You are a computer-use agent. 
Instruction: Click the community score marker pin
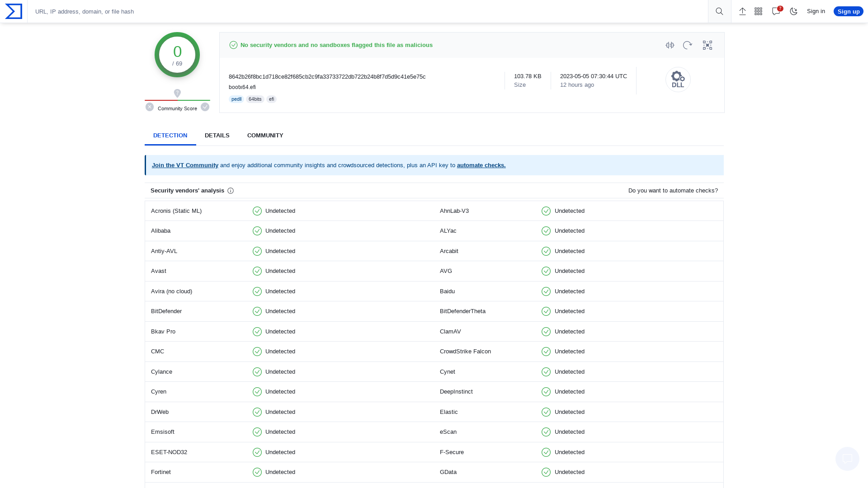pyautogui.click(x=177, y=93)
